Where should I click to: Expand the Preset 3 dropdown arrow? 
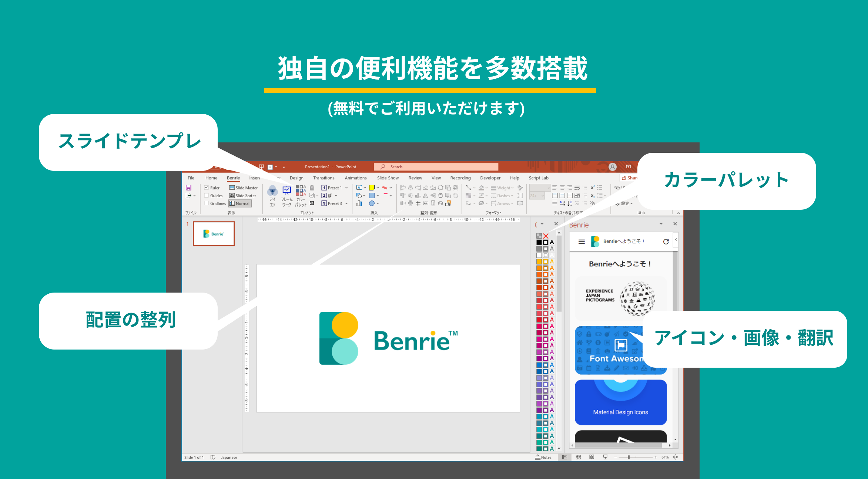click(x=346, y=203)
